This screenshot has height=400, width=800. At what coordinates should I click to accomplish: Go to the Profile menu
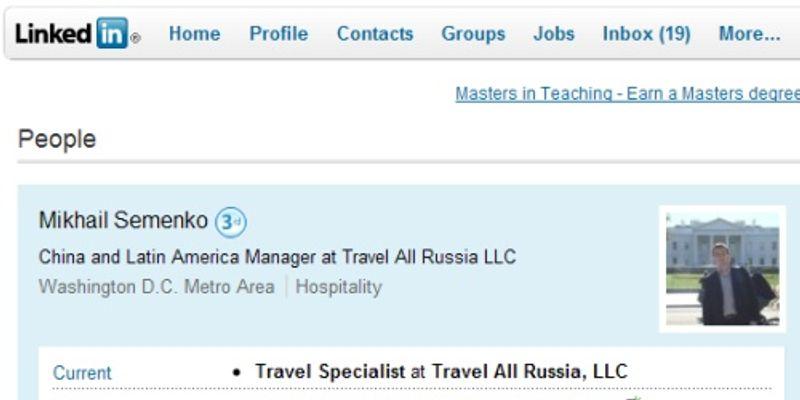point(279,34)
